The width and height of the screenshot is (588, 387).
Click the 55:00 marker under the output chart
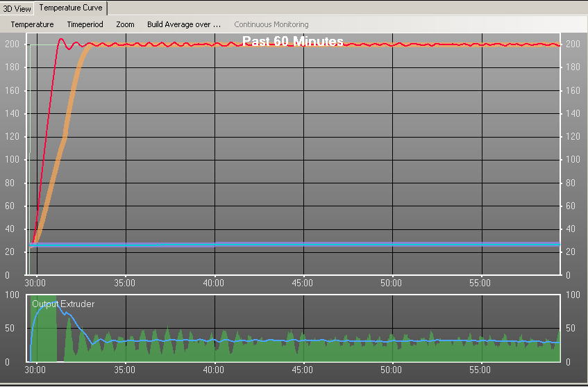[x=480, y=372]
